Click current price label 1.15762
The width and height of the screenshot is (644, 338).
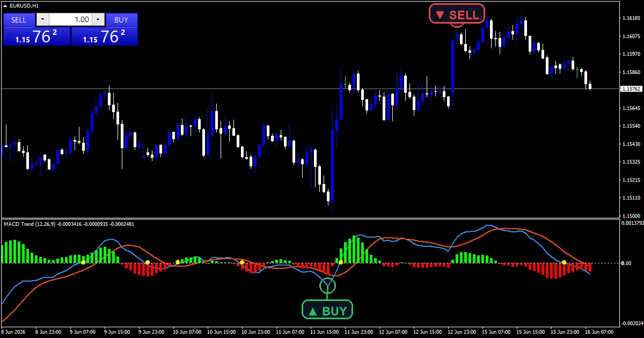pyautogui.click(x=631, y=89)
